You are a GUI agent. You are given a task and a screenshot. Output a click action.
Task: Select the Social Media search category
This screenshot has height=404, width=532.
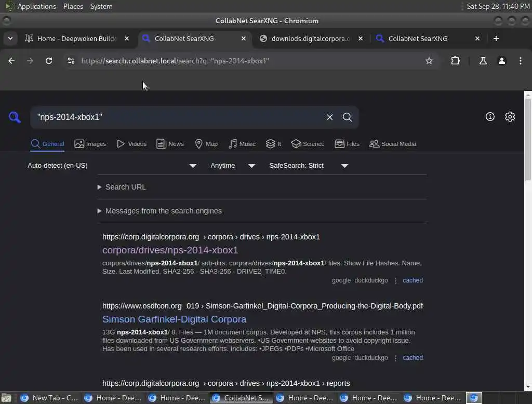pos(393,144)
